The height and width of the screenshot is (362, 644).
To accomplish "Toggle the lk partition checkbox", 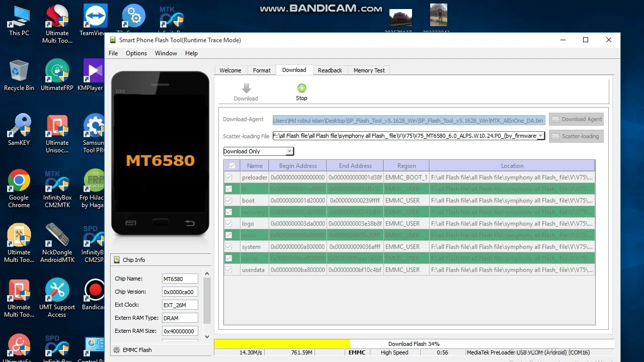I will click(x=229, y=189).
